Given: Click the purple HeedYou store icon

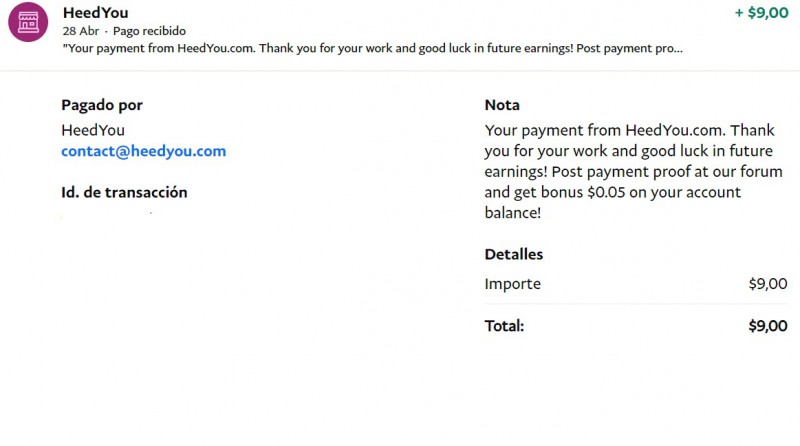Looking at the screenshot, I should click(28, 22).
